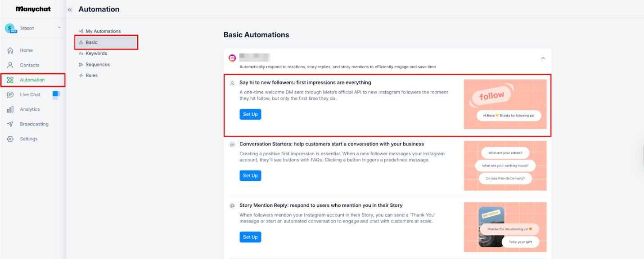Screen dimensions: 644x259
Task: Open the Sequences section
Action: (98, 64)
